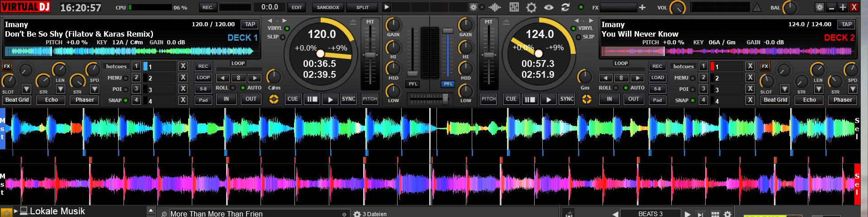868x217 pixels.
Task: Click Deck 2 pause-stop button
Action: (x=530, y=99)
